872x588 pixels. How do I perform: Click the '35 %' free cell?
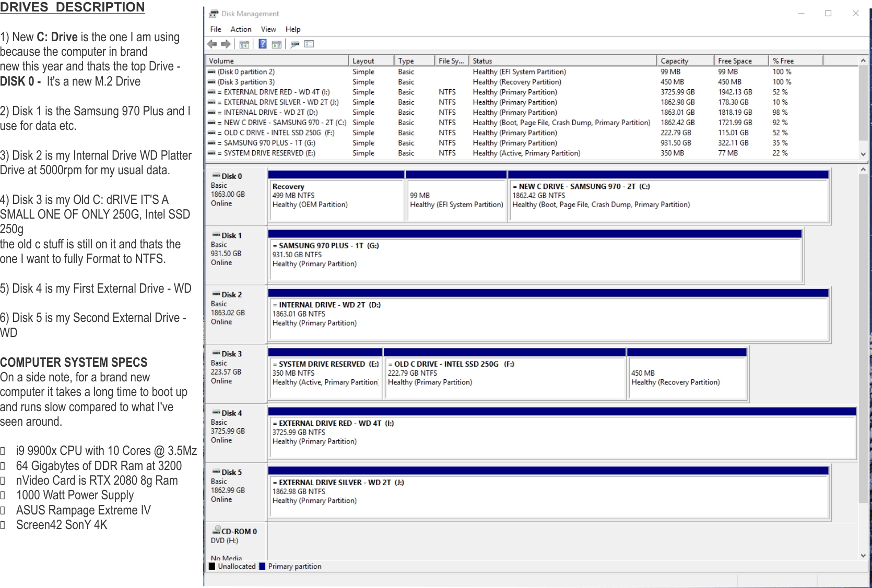[780, 143]
